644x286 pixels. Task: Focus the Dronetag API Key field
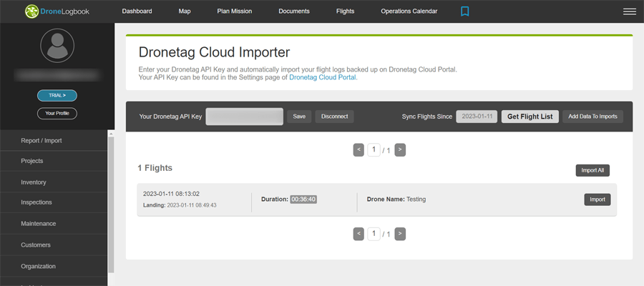245,117
